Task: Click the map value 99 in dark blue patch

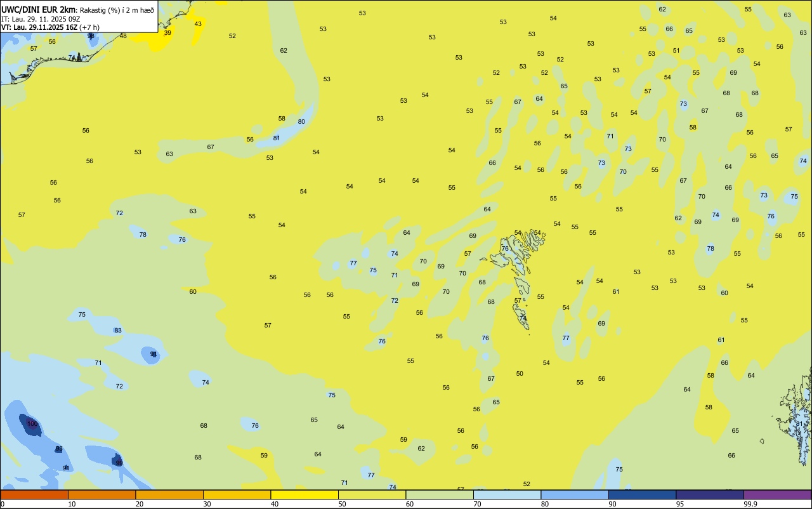Action: click(x=119, y=463)
